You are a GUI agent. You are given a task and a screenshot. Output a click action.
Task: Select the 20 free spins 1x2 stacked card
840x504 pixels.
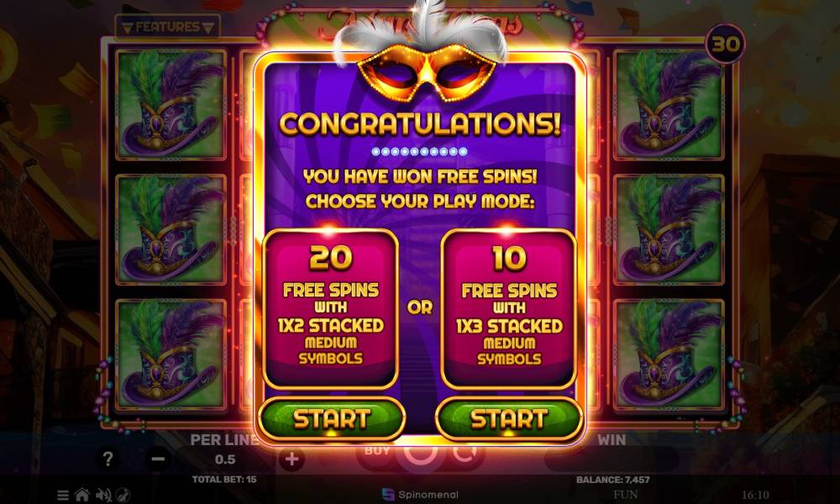click(330, 308)
